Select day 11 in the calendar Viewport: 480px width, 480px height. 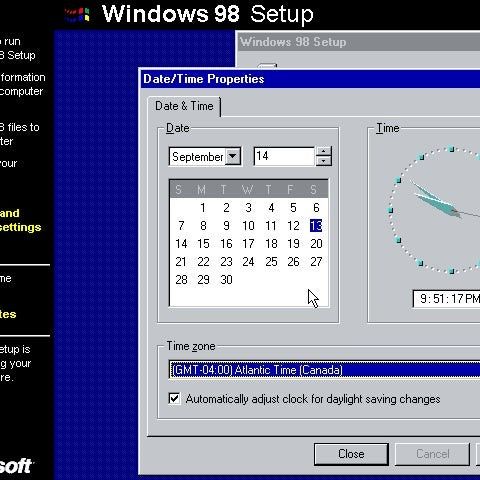click(x=271, y=226)
